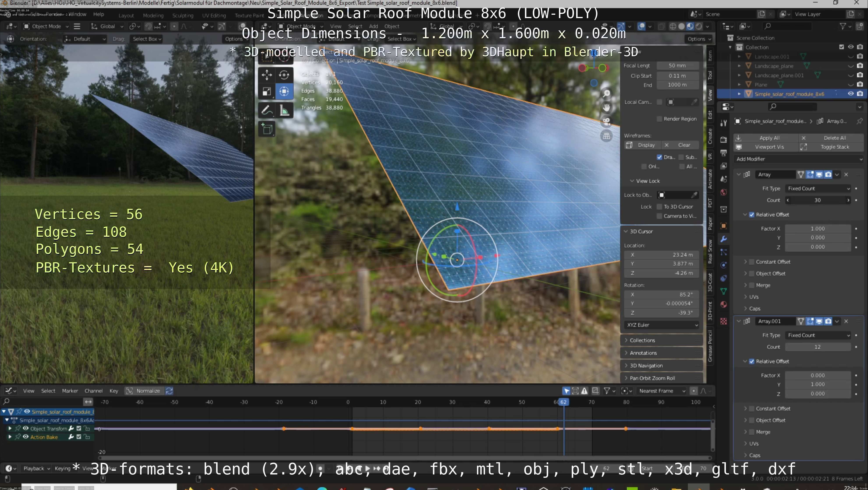Viewport: 868px width, 490px height.
Task: Toggle Array.001 modifier realtime display icon
Action: click(x=819, y=321)
